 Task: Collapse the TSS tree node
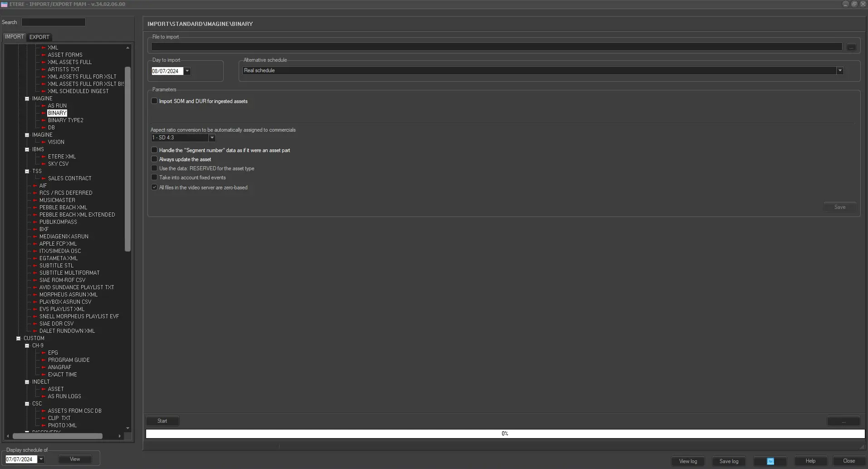click(27, 171)
